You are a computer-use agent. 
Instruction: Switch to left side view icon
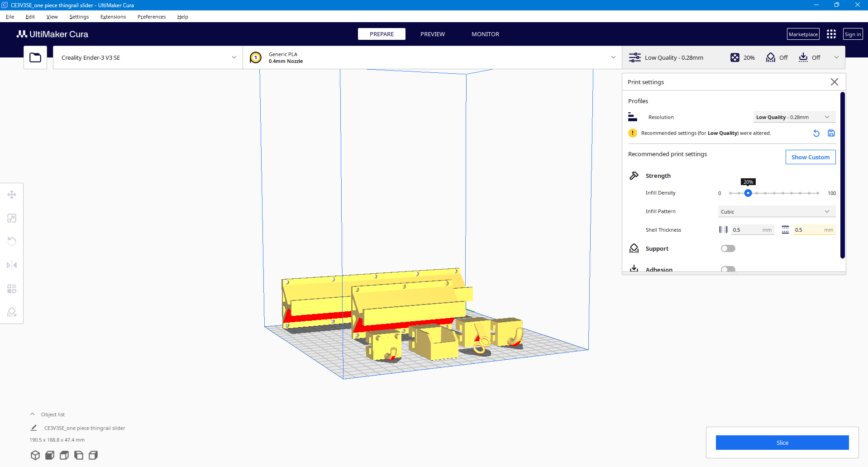pos(79,455)
